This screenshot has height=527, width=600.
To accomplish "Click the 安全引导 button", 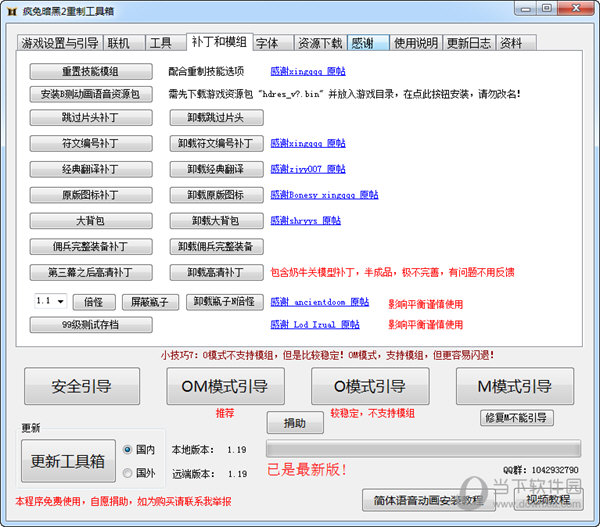I will [82, 387].
